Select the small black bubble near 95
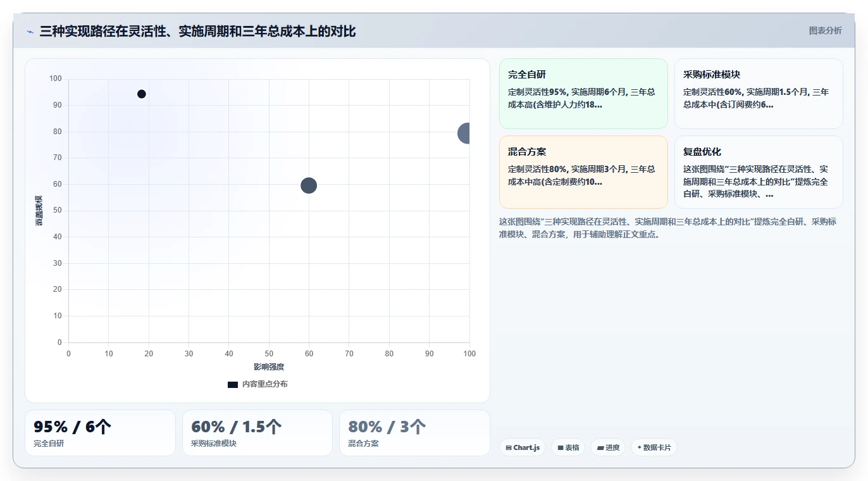 pos(142,94)
